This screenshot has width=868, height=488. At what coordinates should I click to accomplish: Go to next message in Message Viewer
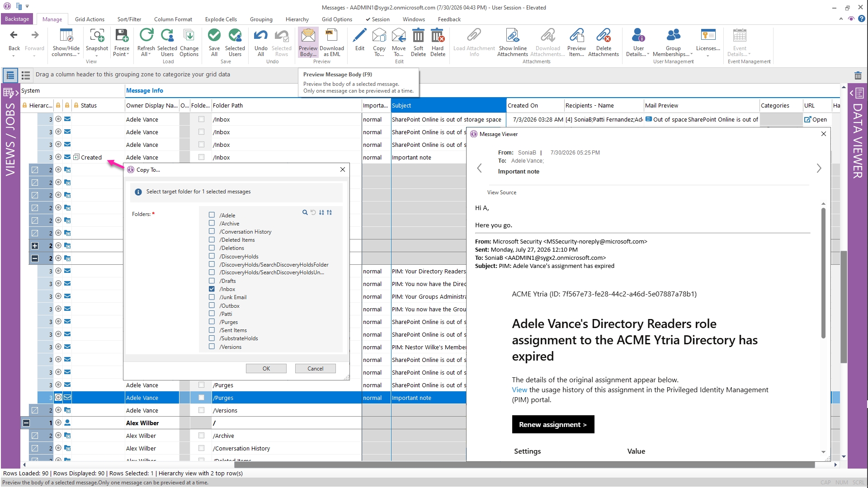(819, 168)
